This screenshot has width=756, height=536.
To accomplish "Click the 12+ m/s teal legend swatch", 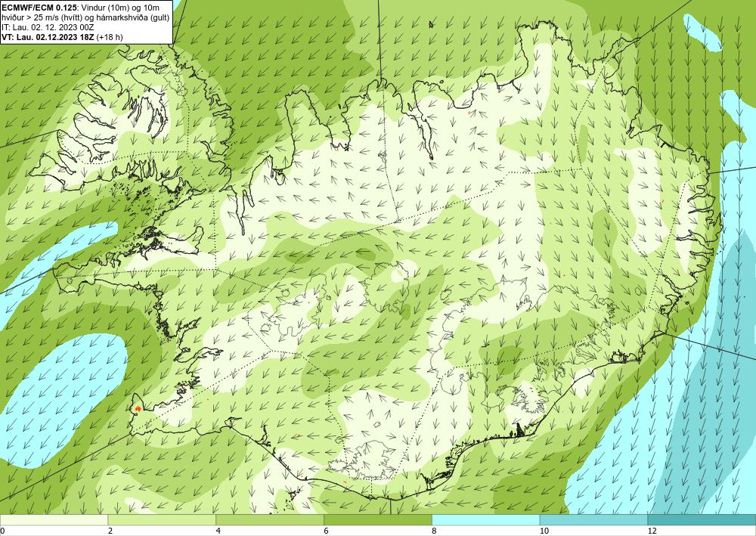I will click(702, 519).
